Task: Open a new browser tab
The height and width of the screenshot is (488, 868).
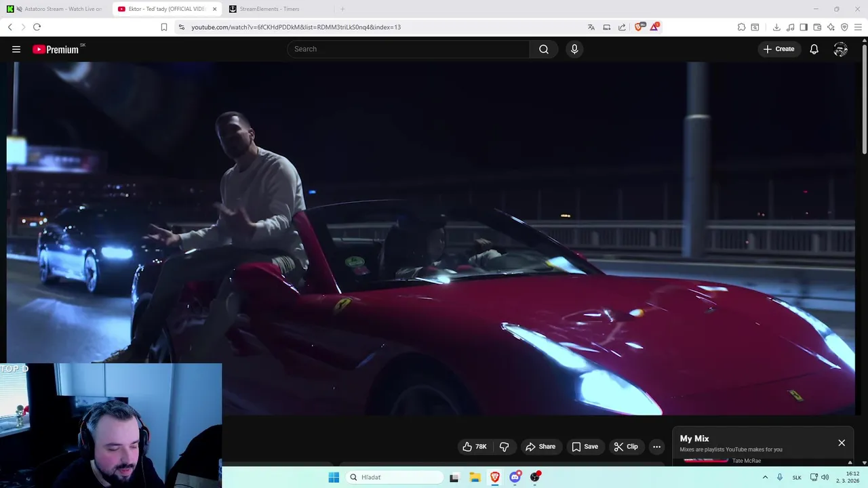Action: click(342, 9)
